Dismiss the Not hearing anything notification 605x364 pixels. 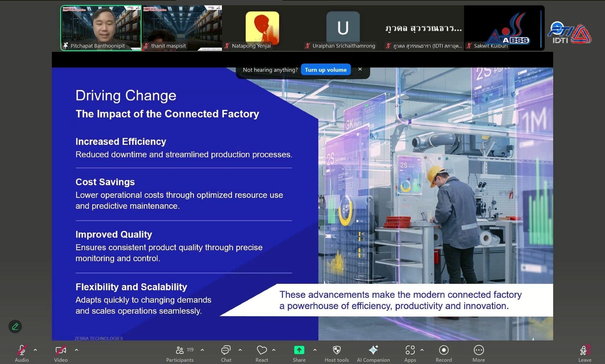click(360, 69)
